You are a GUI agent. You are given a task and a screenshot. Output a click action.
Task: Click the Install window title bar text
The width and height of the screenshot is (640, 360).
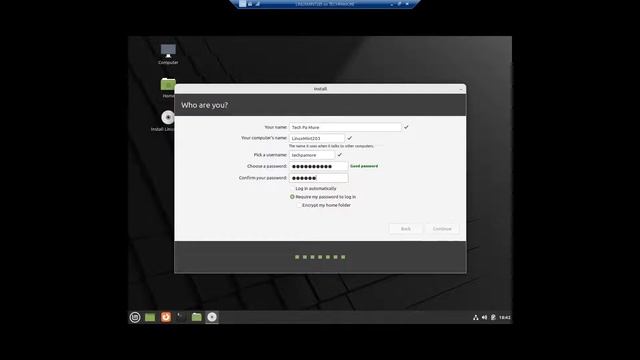point(320,89)
